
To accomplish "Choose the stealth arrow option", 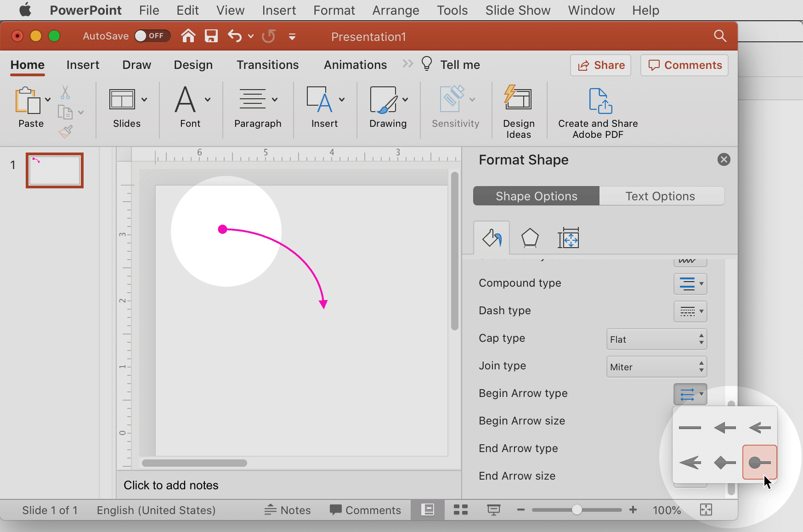I will pyautogui.click(x=690, y=462).
